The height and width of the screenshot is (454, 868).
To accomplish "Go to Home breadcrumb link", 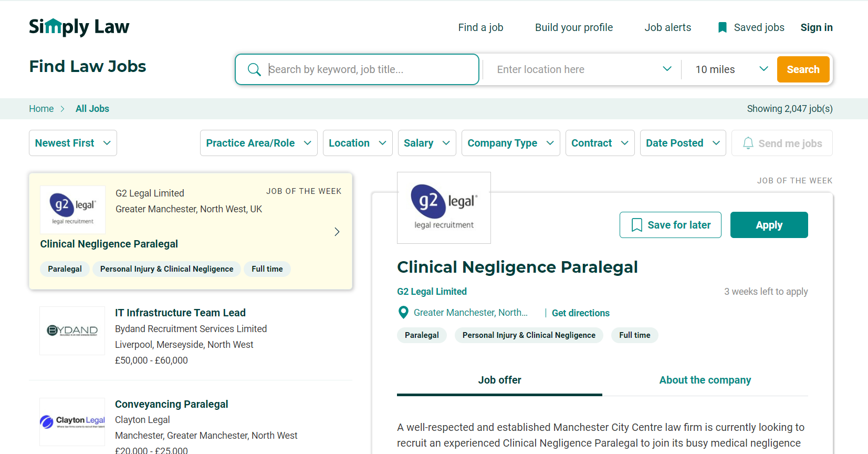I will (41, 109).
